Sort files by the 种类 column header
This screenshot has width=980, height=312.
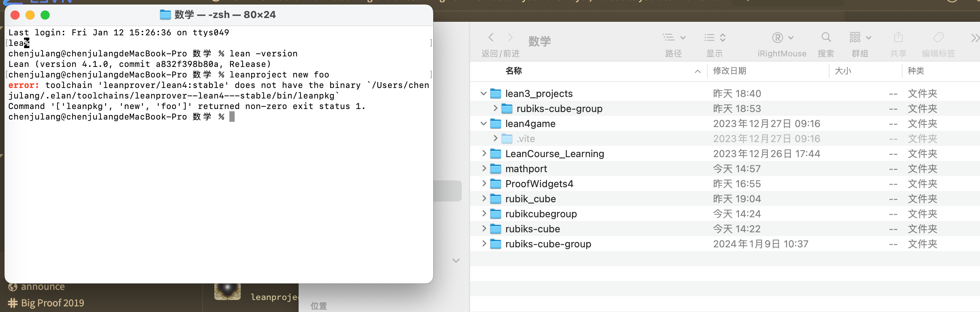tap(916, 71)
